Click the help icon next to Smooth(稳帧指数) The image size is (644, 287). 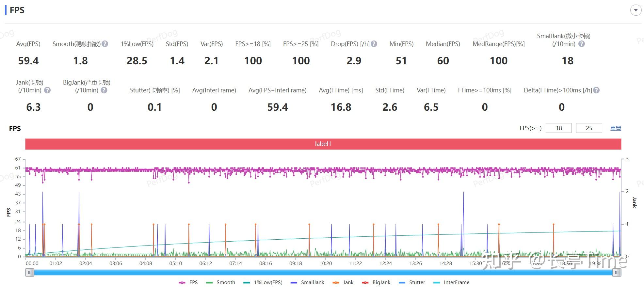coord(105,44)
